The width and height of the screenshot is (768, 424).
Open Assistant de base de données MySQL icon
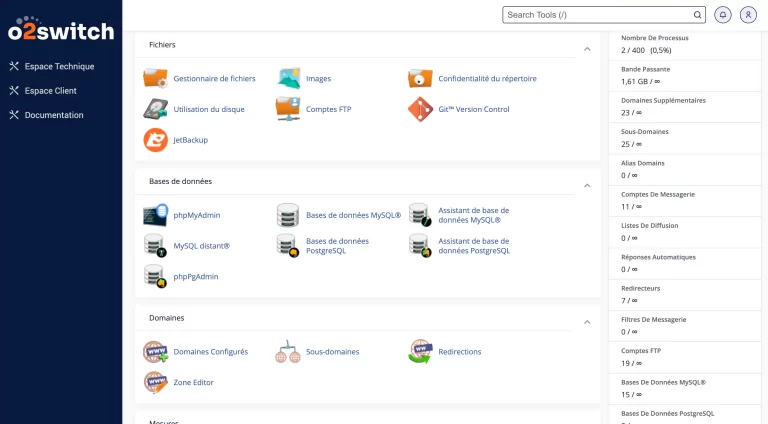[x=420, y=215]
